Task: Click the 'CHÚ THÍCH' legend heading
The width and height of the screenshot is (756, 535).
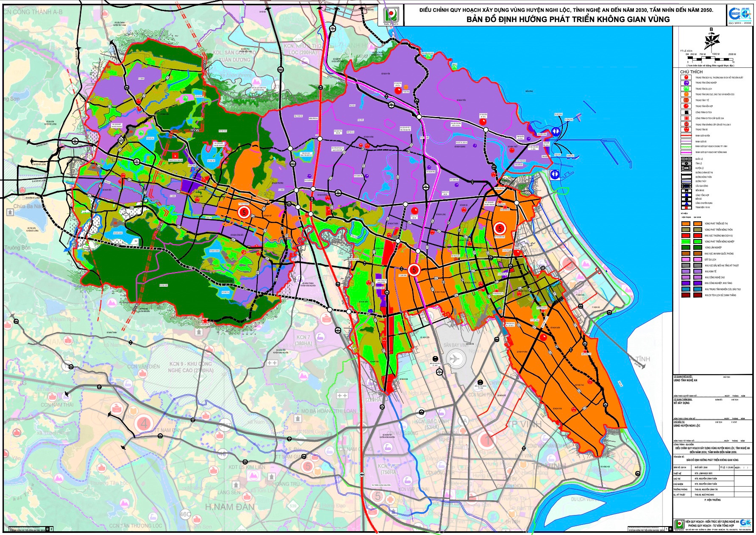Action: 691,72
